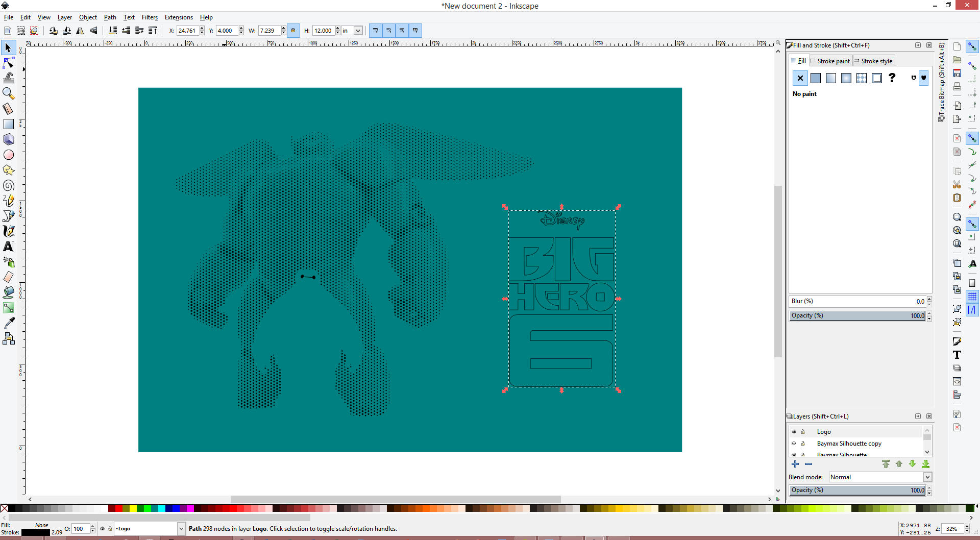Screen dimensions: 980x540
Task: Pick the red palette swatch
Action: click(118, 508)
